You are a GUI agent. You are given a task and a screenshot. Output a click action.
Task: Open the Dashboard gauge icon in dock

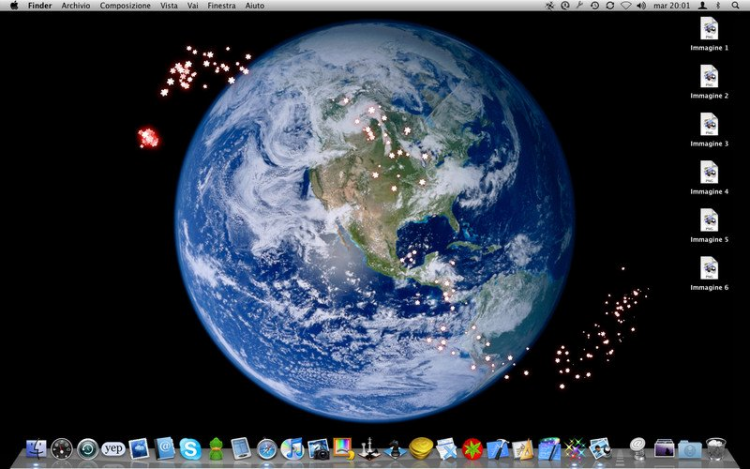(x=62, y=449)
